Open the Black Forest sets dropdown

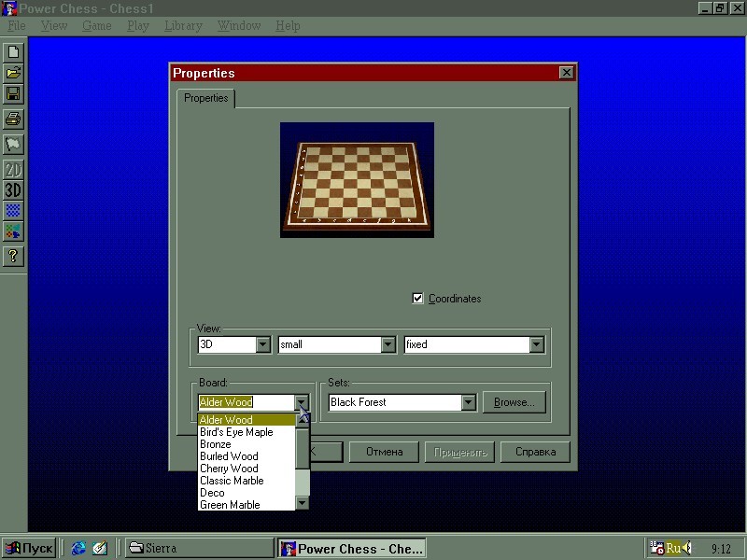pos(468,402)
